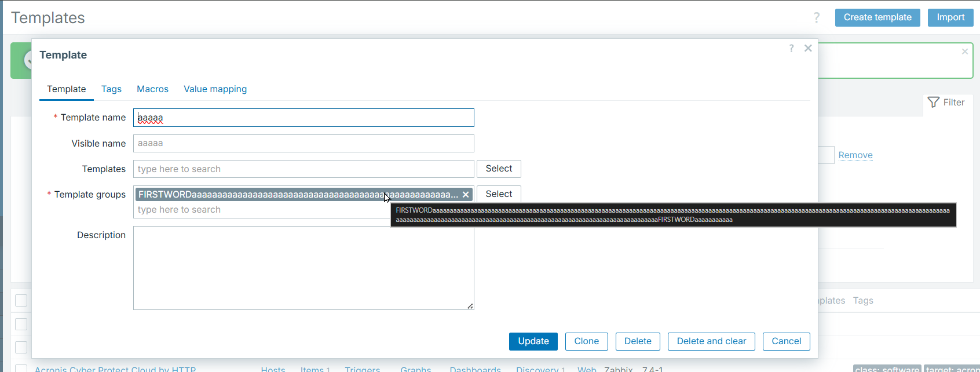This screenshot has width=980, height=372.
Task: Switch to the Tags tab
Action: 111,89
